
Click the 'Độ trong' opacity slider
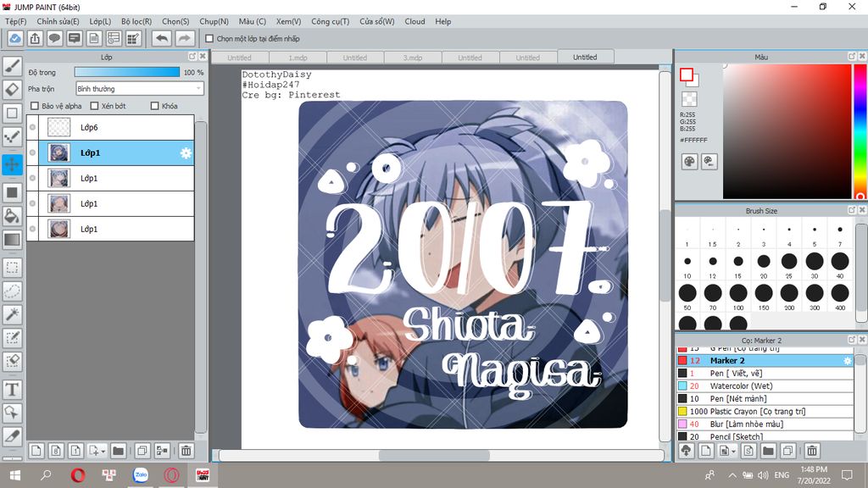pyautogui.click(x=127, y=73)
